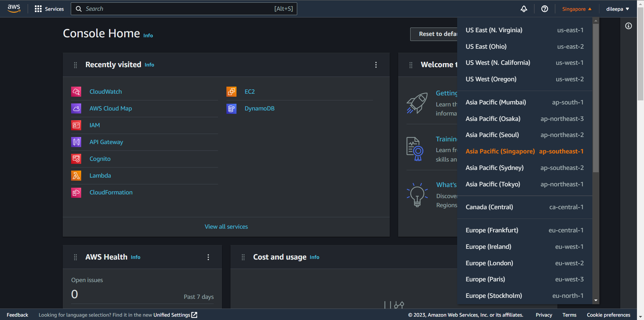Select Asia Pacific (Tokyo) region
Screen dimensions: 644x320
click(x=525, y=184)
